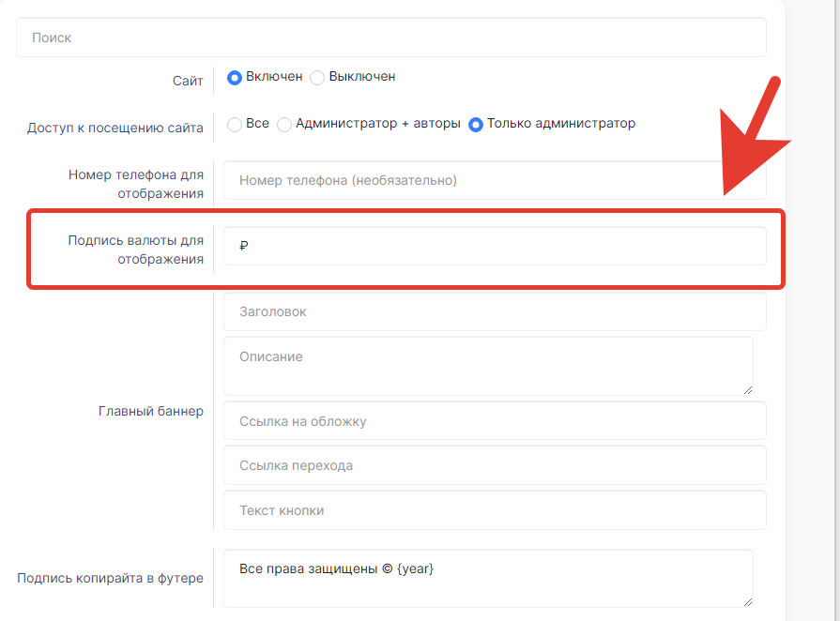Grab Описание textarea resize handle
Image resolution: width=840 pixels, height=621 pixels.
coord(748,390)
